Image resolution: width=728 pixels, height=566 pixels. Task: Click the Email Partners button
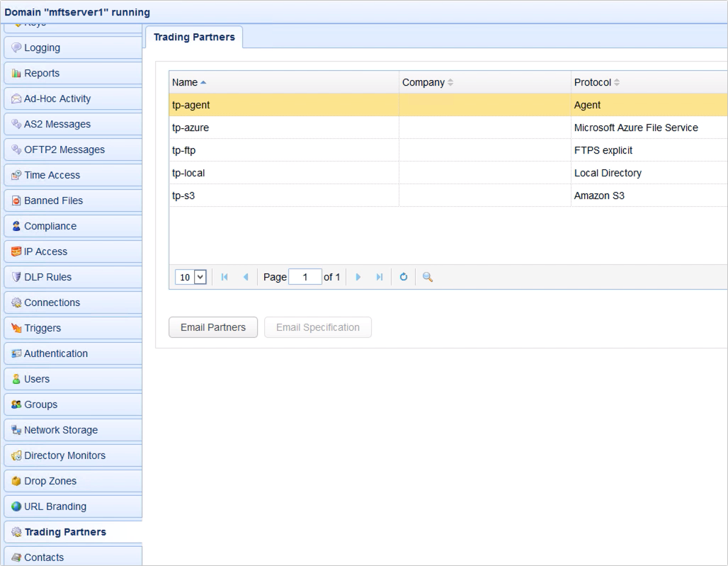coord(212,327)
